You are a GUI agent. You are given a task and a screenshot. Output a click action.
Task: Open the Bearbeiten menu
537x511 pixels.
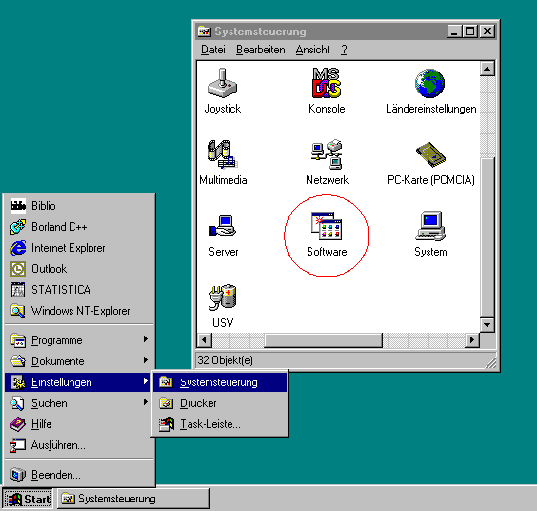point(260,50)
